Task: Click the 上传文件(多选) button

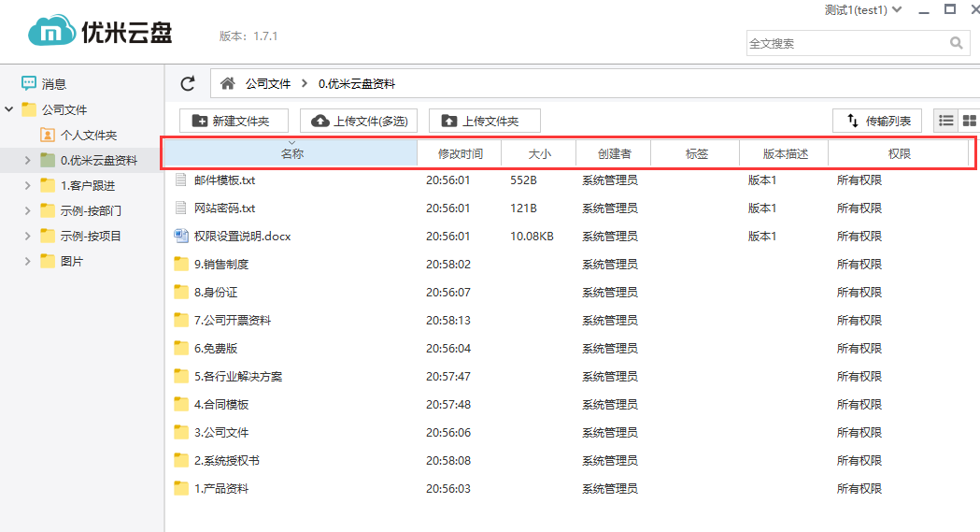Action: click(359, 121)
